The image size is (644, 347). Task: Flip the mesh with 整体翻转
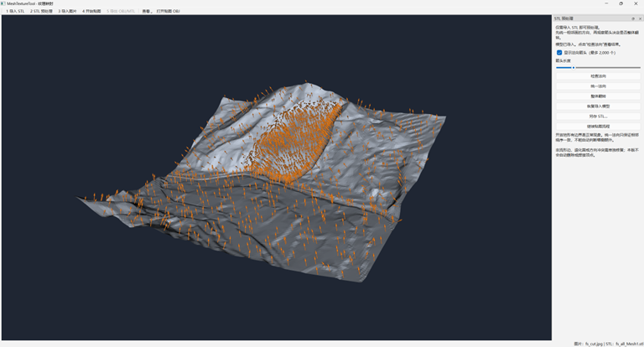tap(598, 96)
